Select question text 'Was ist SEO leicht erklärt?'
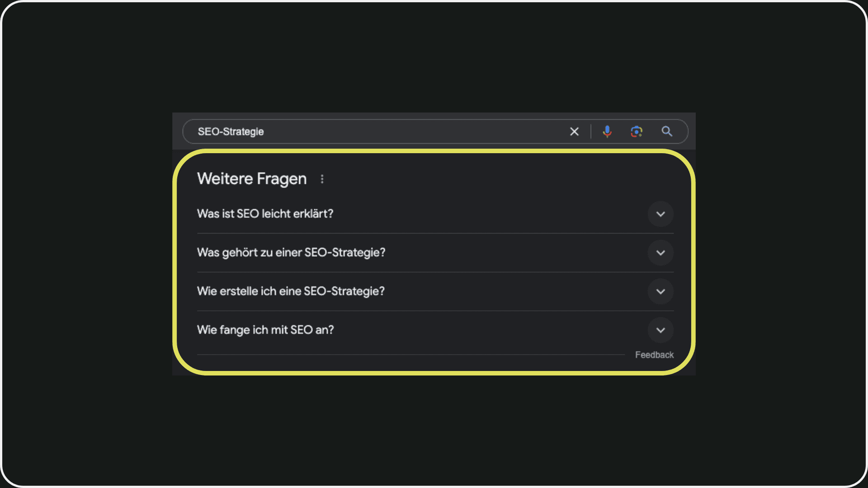 click(x=265, y=214)
